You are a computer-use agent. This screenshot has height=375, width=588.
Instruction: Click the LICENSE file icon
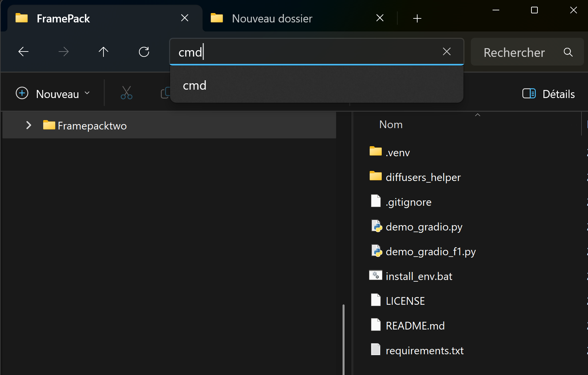click(x=376, y=300)
